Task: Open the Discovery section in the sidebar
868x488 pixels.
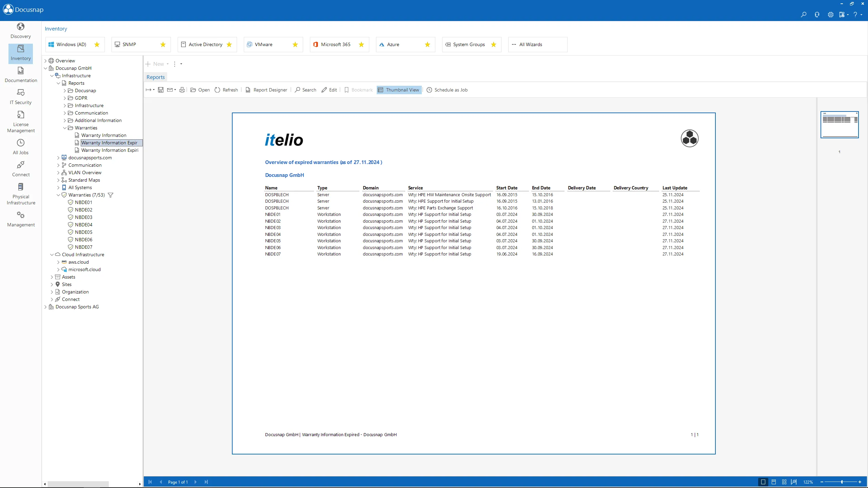Action: (21, 31)
